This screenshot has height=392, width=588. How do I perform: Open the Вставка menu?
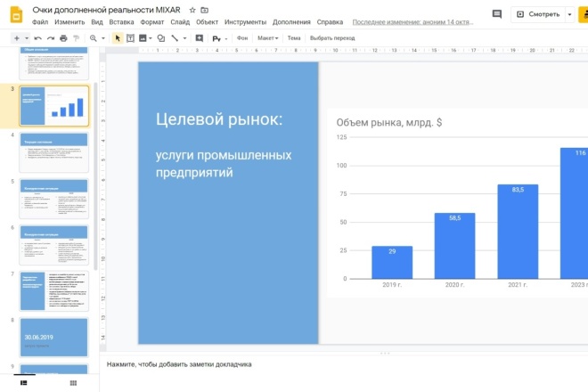point(121,22)
